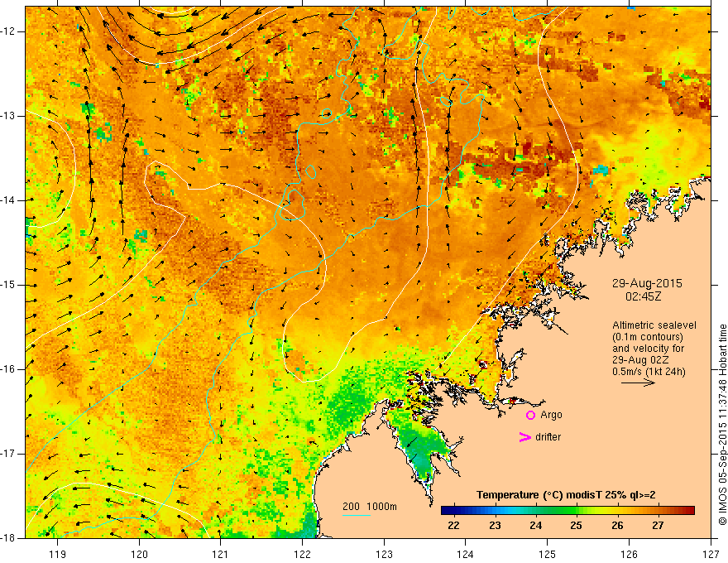The image size is (728, 563).
Task: Click the longitude axis label 121
Action: (x=221, y=554)
